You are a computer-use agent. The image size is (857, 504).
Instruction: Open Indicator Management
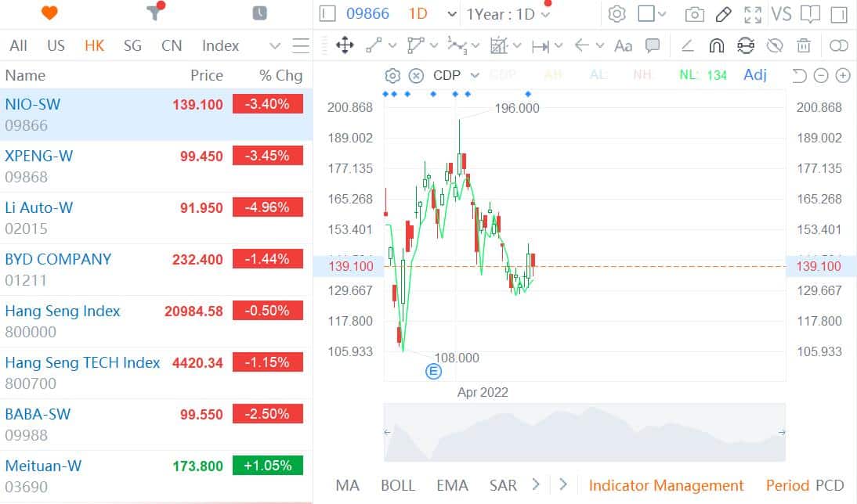(667, 485)
